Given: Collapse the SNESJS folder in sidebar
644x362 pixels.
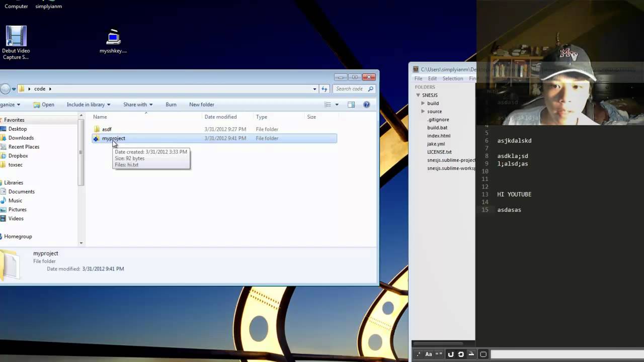Looking at the screenshot, I should pyautogui.click(x=418, y=95).
